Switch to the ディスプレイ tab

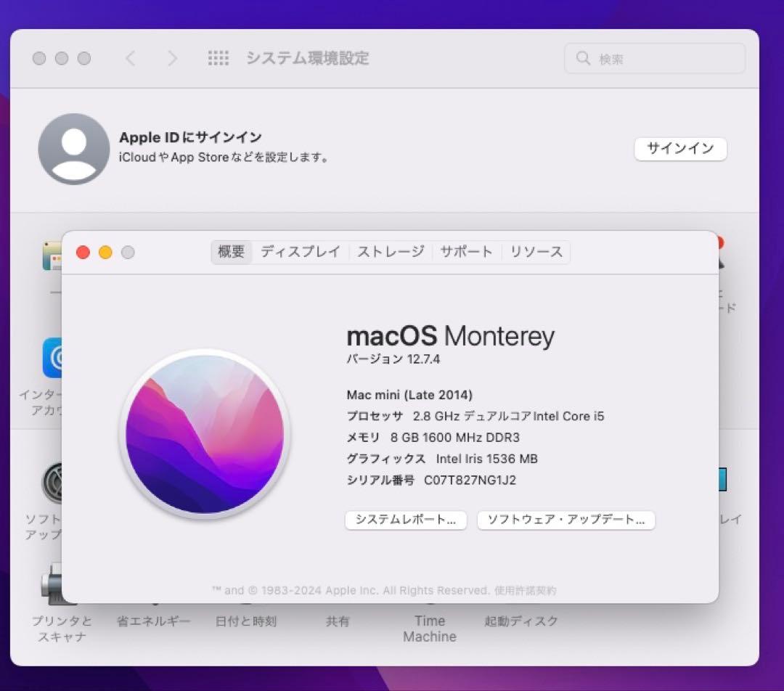coord(301,252)
